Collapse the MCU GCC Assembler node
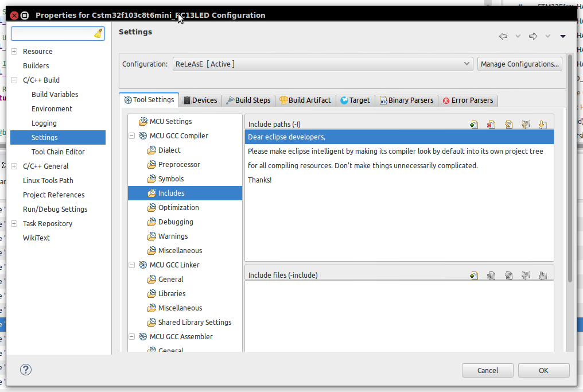The image size is (583, 392). (x=131, y=336)
